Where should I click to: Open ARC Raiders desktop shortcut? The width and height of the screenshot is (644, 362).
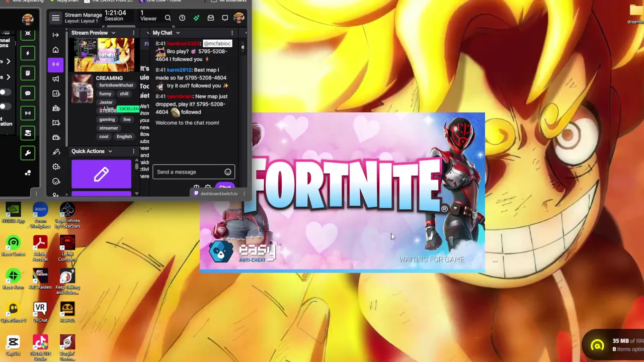tap(40, 279)
